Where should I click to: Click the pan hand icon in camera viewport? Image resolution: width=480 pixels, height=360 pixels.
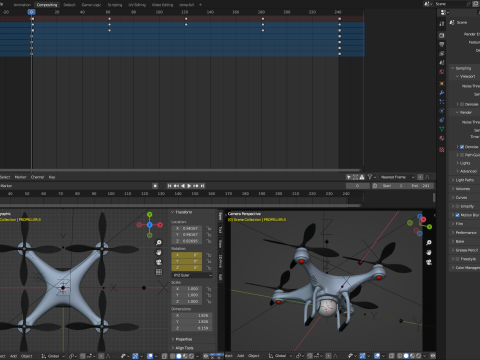click(429, 252)
